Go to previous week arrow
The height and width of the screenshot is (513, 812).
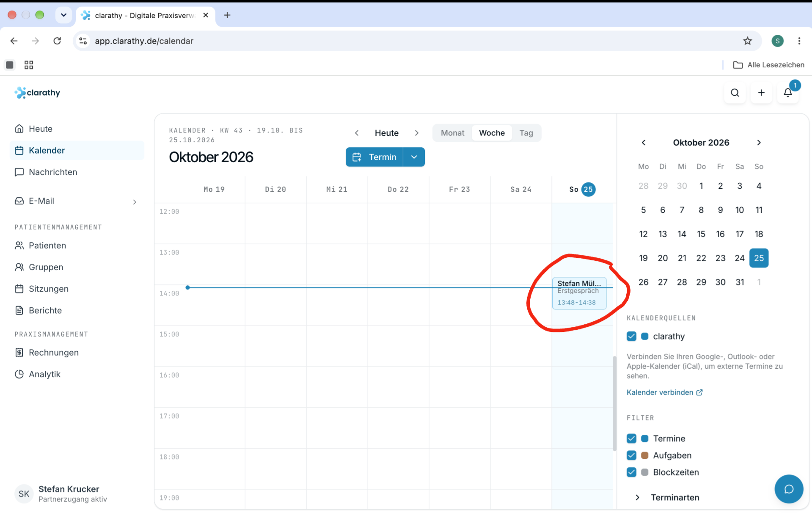click(x=357, y=133)
